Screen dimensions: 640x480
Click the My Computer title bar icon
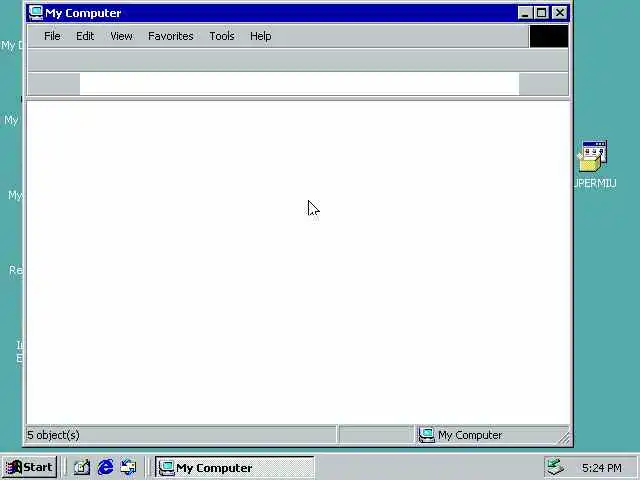pyautogui.click(x=36, y=13)
